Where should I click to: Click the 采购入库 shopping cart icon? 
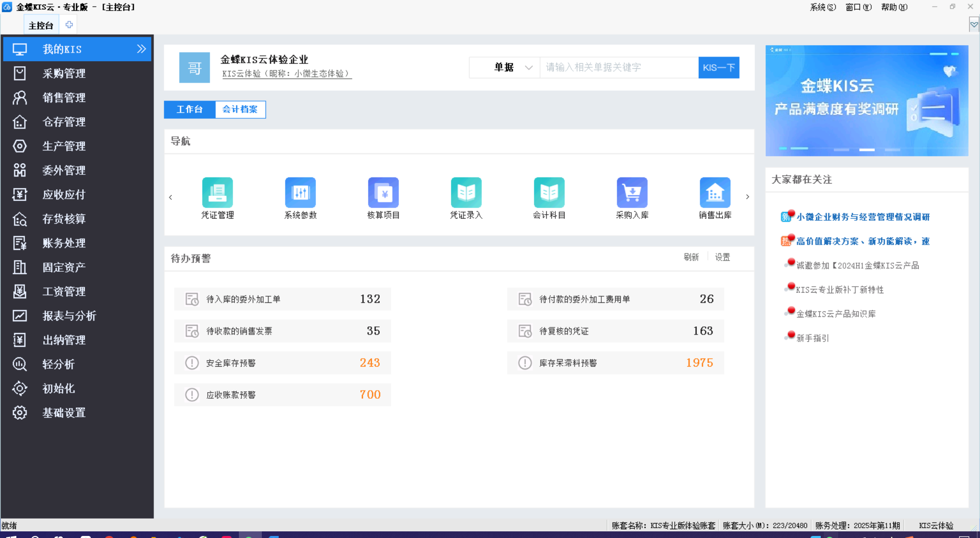click(x=632, y=193)
